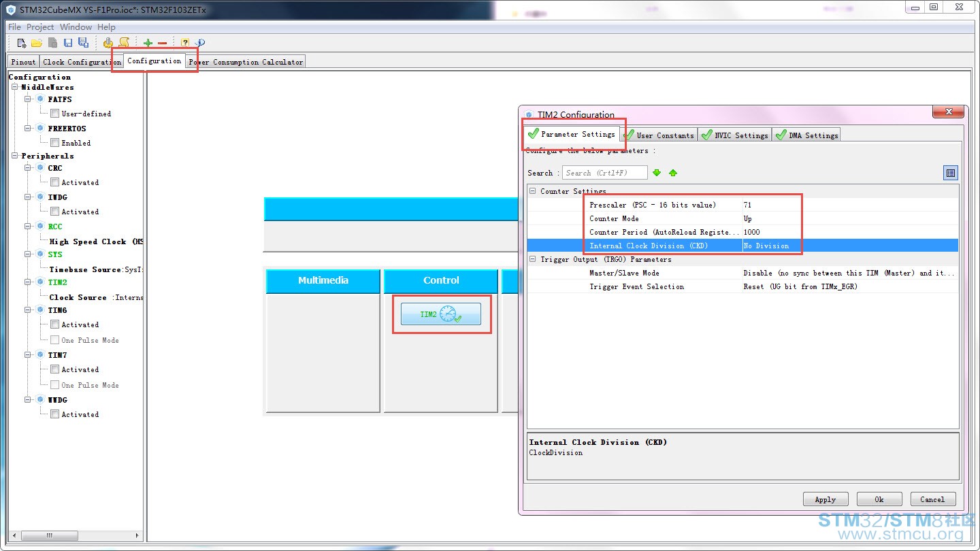Click the green down arrow next to Search
Viewport: 980px width, 551px height.
[x=657, y=173]
